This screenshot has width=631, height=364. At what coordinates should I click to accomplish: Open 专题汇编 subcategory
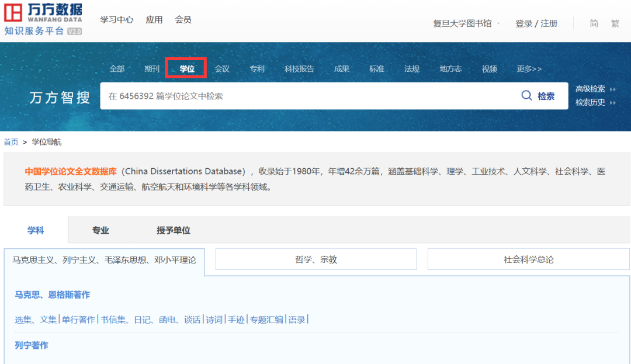click(x=266, y=320)
